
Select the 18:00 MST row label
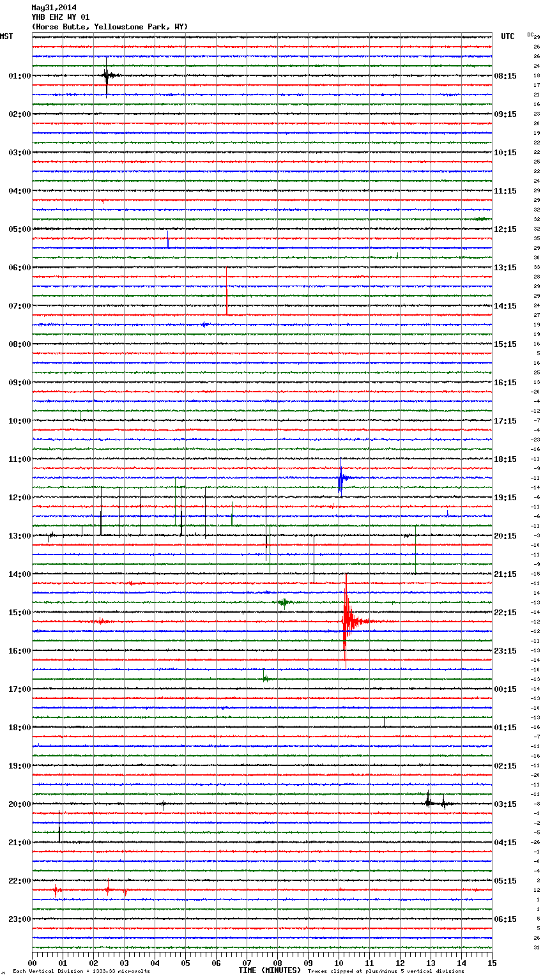[x=20, y=728]
